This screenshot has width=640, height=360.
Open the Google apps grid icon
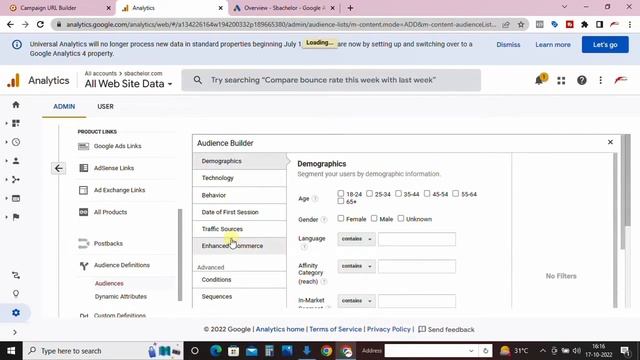(561, 80)
